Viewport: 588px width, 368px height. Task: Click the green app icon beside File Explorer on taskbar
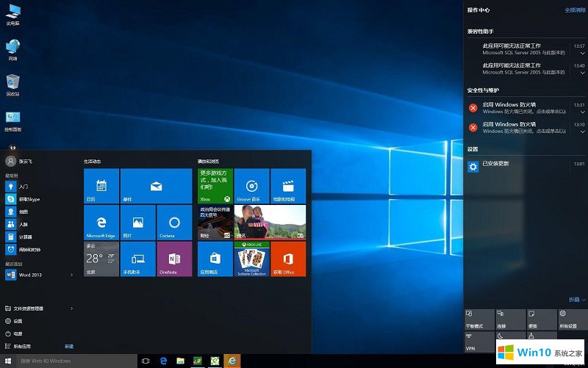click(198, 361)
